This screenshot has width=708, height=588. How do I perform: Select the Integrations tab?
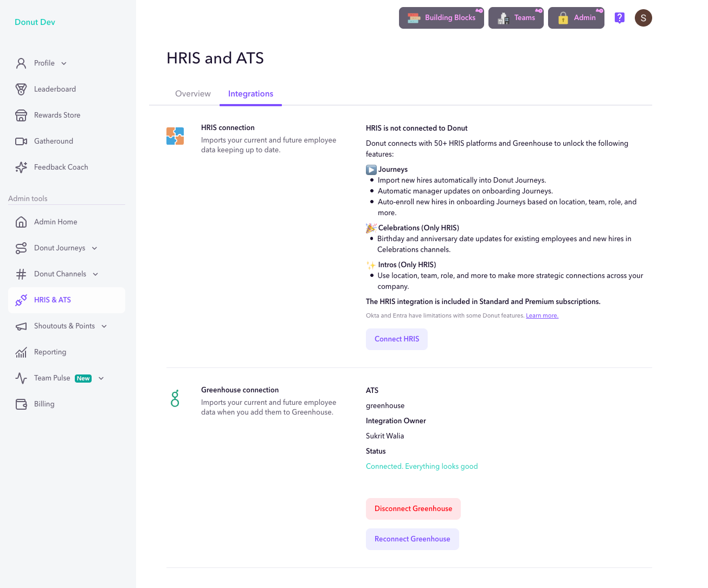[x=250, y=94]
